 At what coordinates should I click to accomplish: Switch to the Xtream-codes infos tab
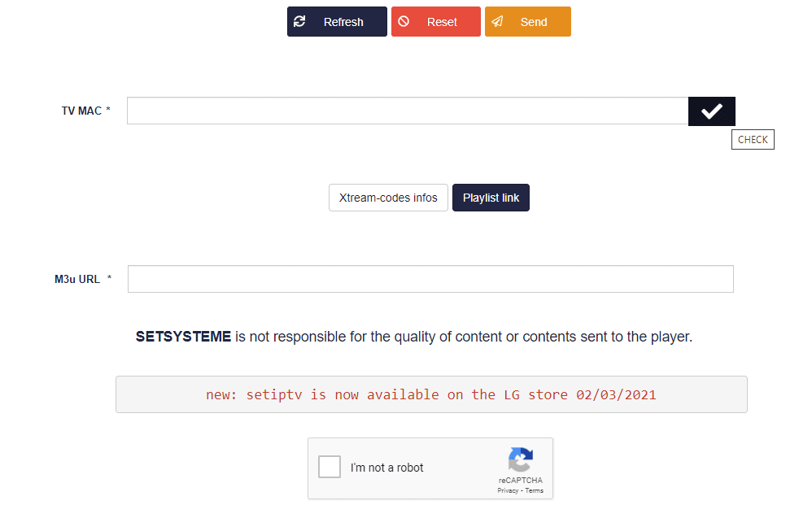[x=388, y=198]
